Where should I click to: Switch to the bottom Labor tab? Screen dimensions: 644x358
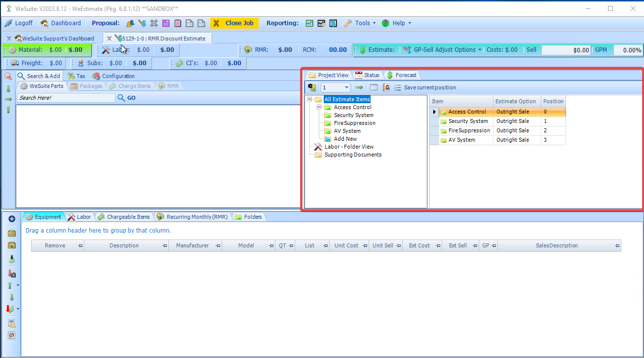pos(79,217)
